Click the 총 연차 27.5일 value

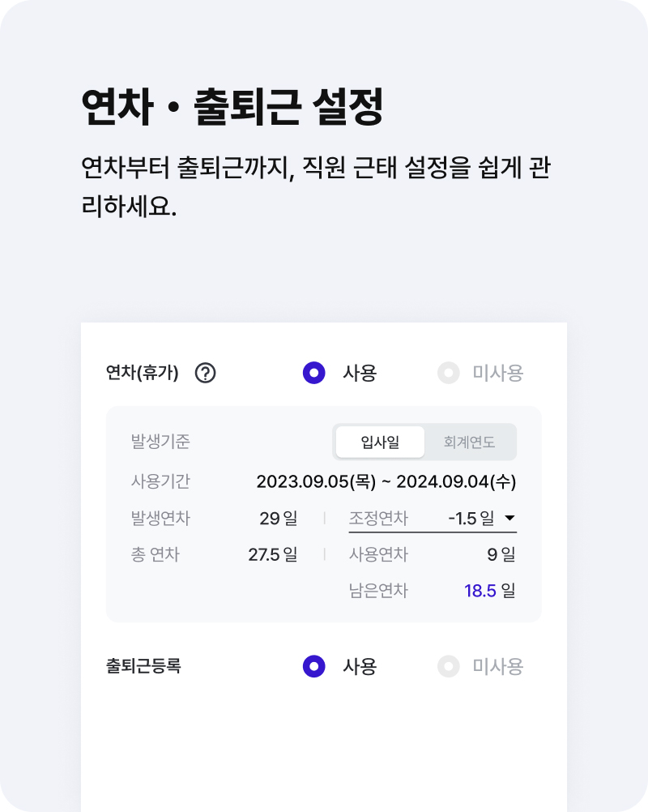[x=272, y=554]
